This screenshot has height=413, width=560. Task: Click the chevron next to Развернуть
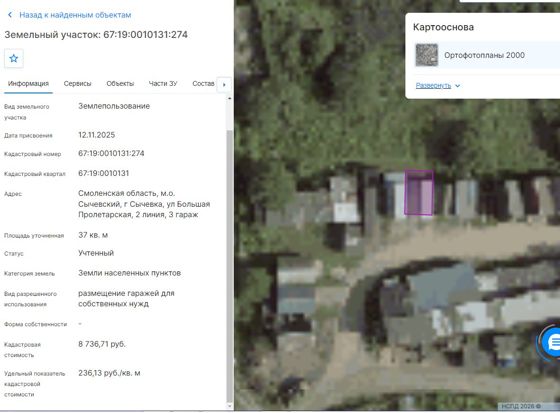pos(458,86)
